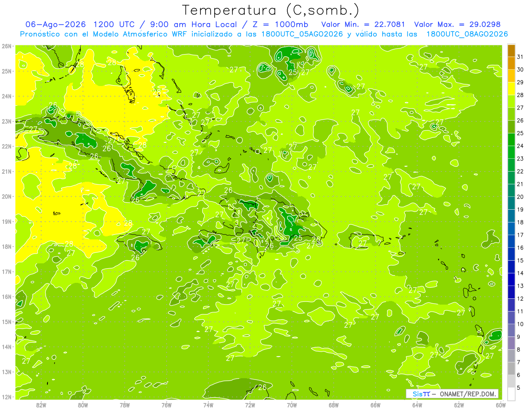Click the latitude axis label "13N"
The height and width of the screenshot is (411, 532).
pyautogui.click(x=6, y=372)
